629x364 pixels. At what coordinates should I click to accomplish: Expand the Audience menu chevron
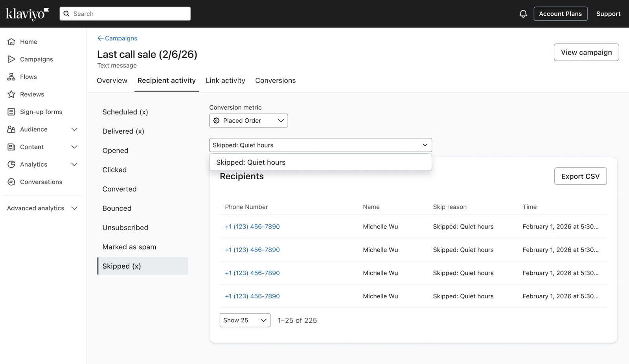(74, 129)
